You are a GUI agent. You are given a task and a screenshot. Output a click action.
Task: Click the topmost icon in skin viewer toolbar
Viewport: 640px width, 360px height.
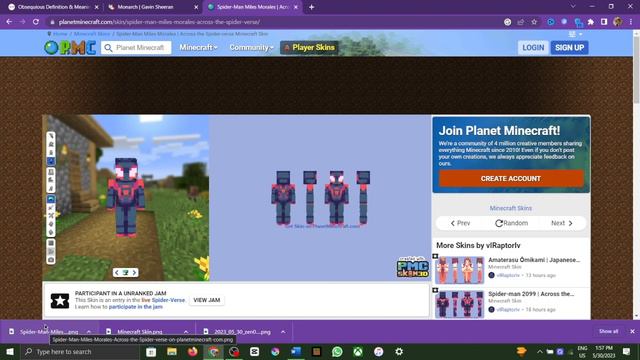[51, 136]
